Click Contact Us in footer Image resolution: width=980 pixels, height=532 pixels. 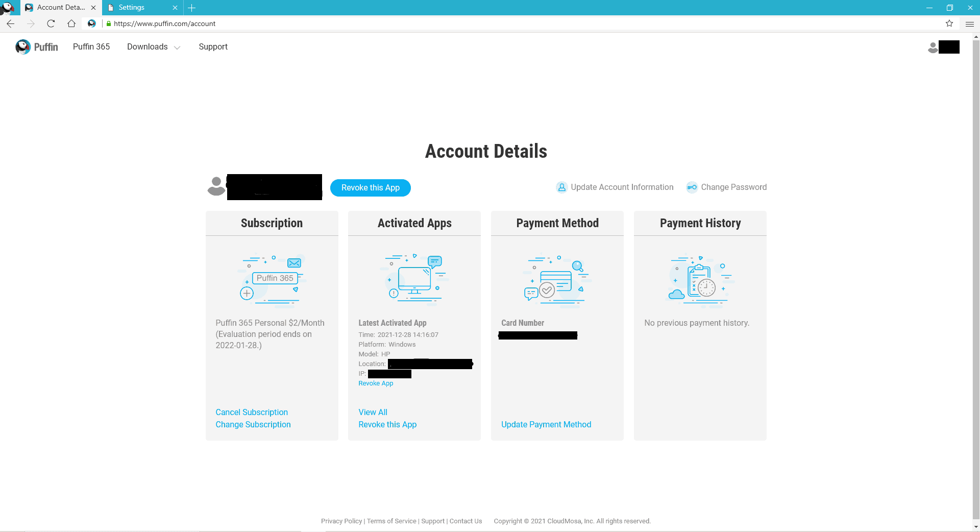click(x=465, y=521)
